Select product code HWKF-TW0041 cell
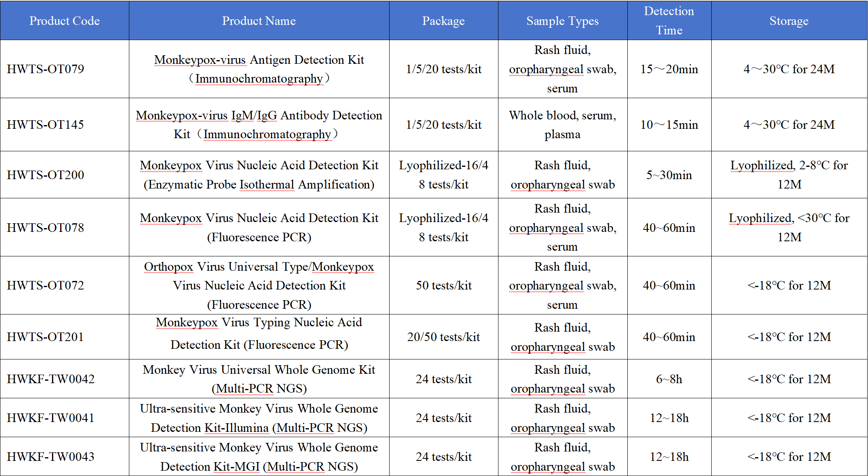The width and height of the screenshot is (868, 476). coord(51,418)
